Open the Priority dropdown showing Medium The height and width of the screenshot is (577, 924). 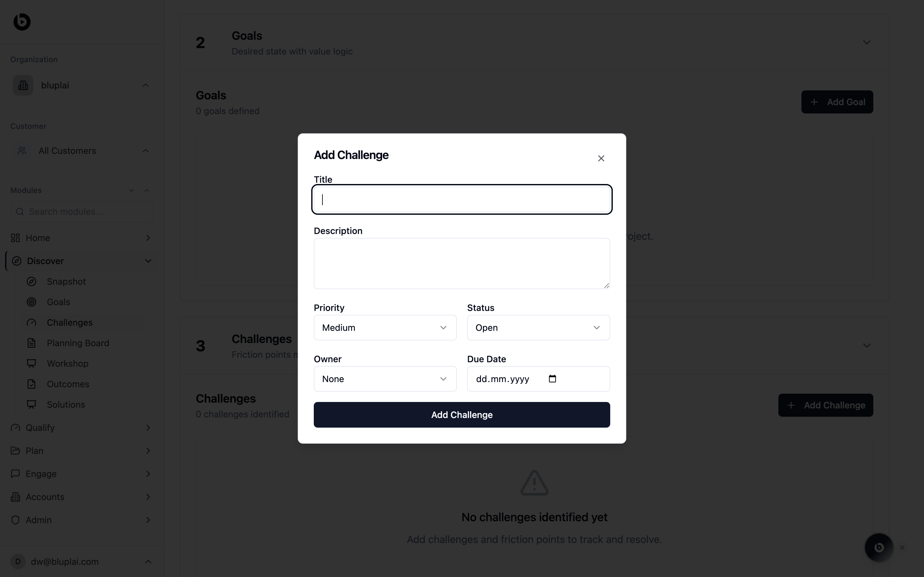385,328
